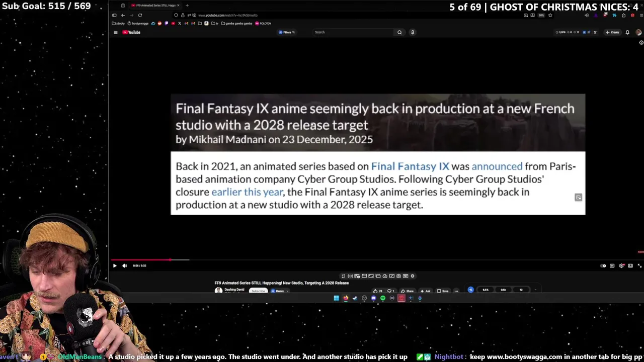Click the Remix button

[279, 291]
